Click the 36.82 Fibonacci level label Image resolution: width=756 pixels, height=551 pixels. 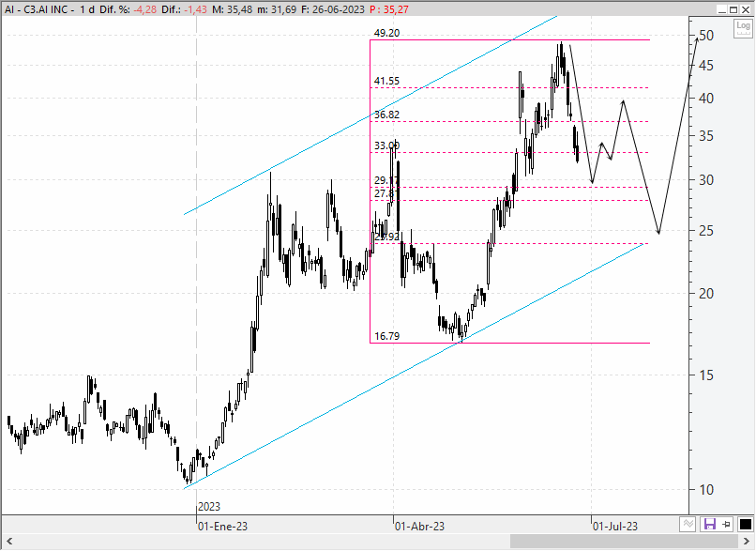click(x=386, y=115)
